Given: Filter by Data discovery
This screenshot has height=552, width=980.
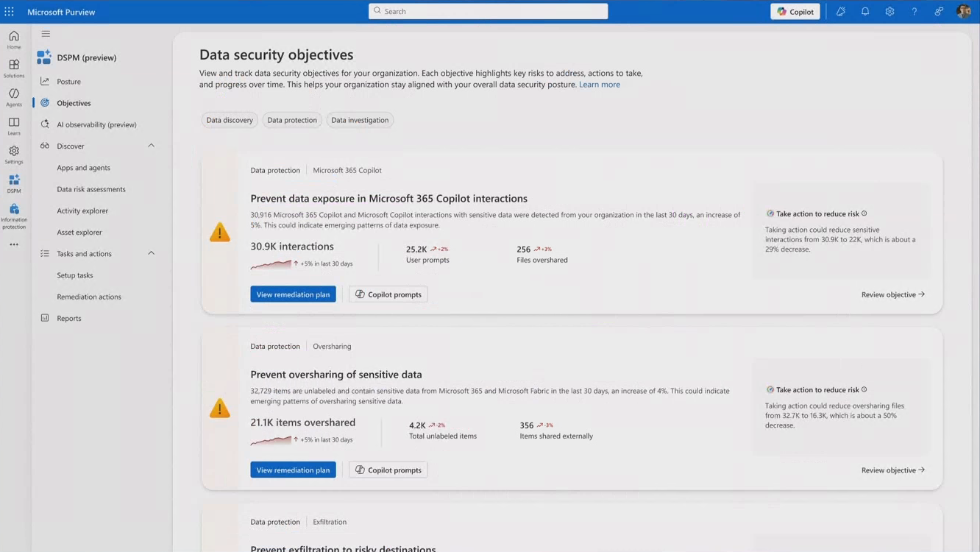Looking at the screenshot, I should point(230,120).
